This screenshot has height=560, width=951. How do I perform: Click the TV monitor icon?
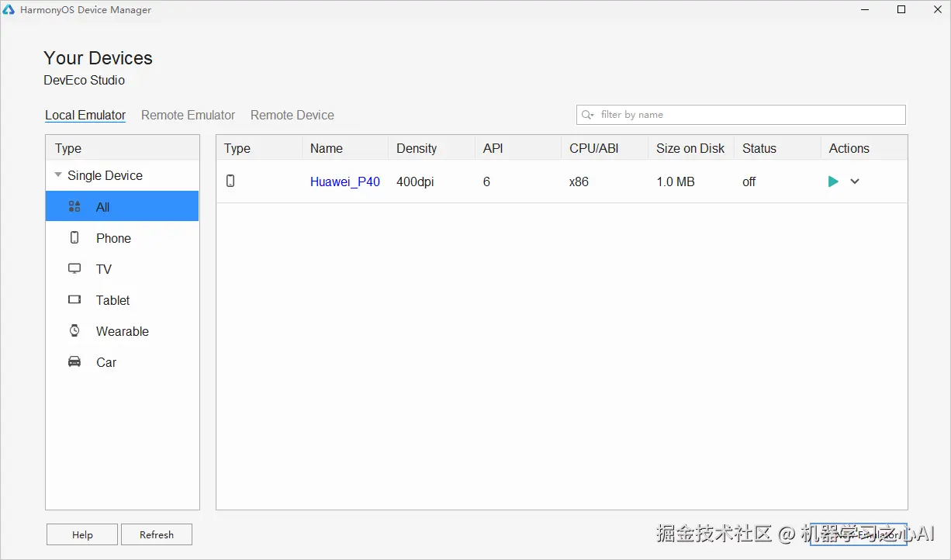[74, 268]
